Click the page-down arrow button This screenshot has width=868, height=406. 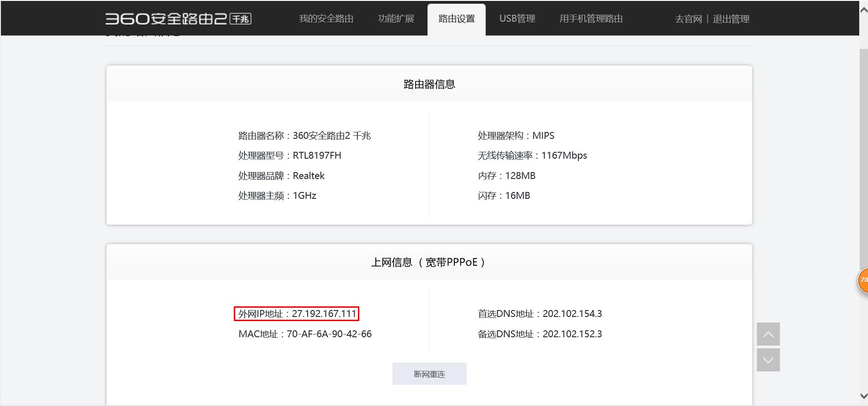768,360
